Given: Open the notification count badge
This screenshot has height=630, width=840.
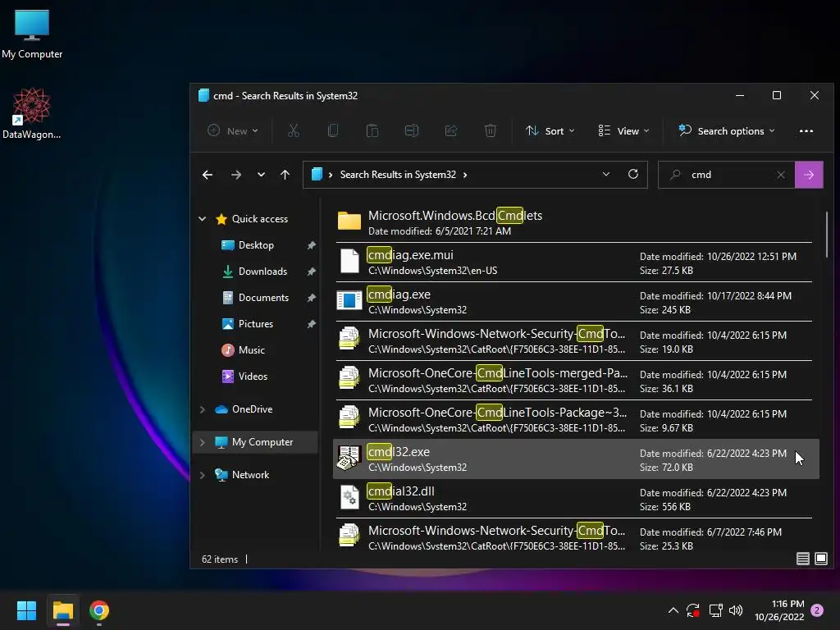Looking at the screenshot, I should point(817,610).
